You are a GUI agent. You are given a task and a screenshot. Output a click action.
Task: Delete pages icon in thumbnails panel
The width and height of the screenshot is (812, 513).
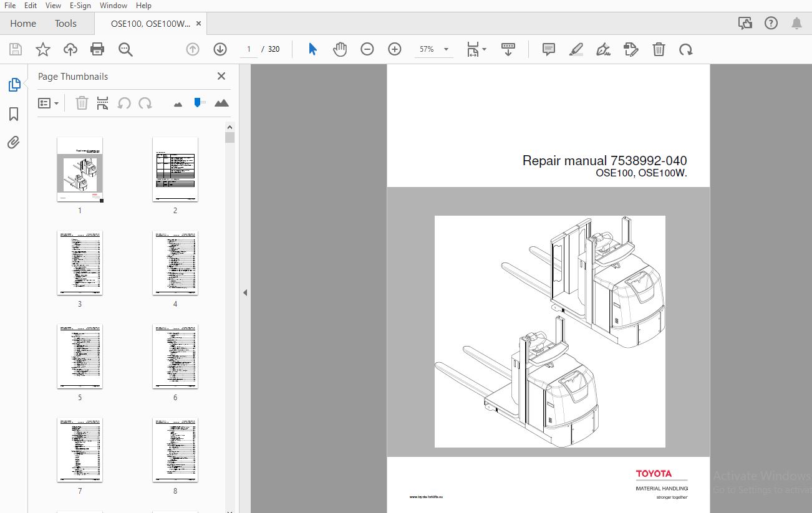[82, 103]
